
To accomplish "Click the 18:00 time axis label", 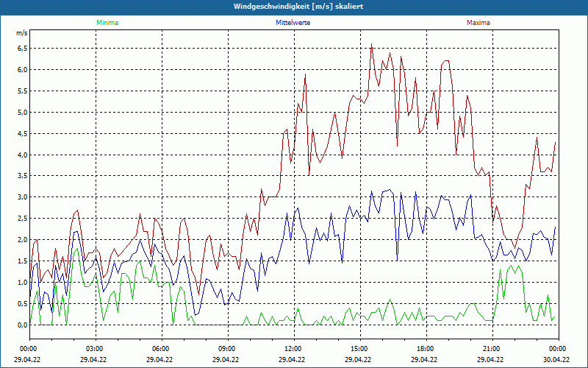I will (426, 349).
